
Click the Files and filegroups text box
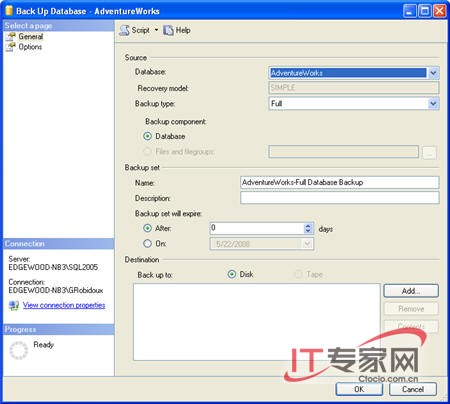[x=343, y=152]
